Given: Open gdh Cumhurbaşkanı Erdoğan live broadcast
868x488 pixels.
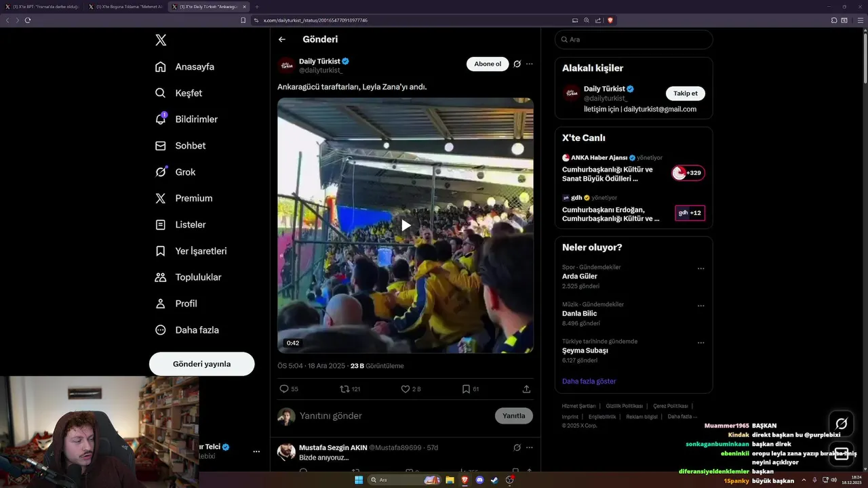Looking at the screenshot, I should click(633, 208).
